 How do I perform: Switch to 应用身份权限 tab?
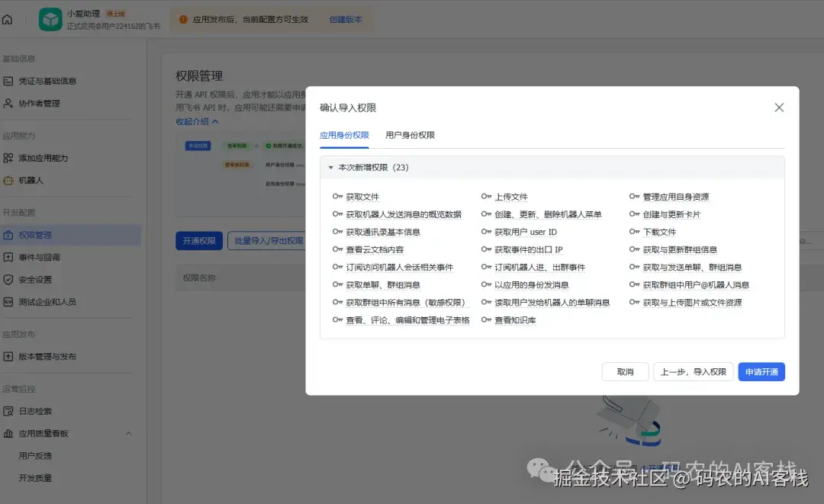pos(344,136)
